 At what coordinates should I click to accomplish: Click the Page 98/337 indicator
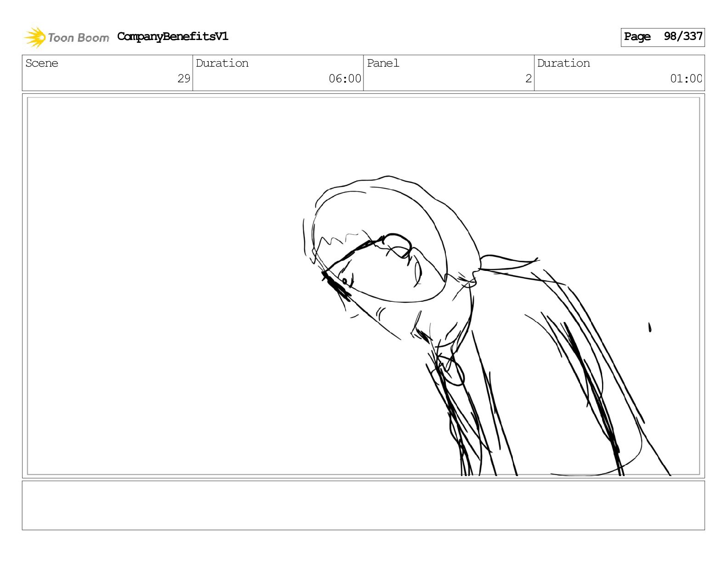(x=662, y=37)
